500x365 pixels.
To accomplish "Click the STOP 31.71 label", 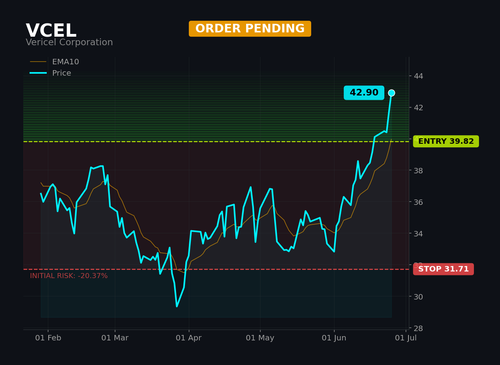I will tap(443, 269).
